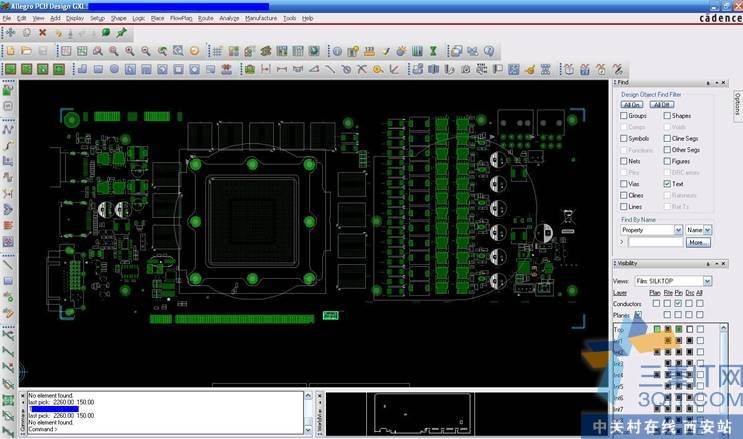Click the Top layer Pin color swatch
743x439 pixels.
coord(679,329)
